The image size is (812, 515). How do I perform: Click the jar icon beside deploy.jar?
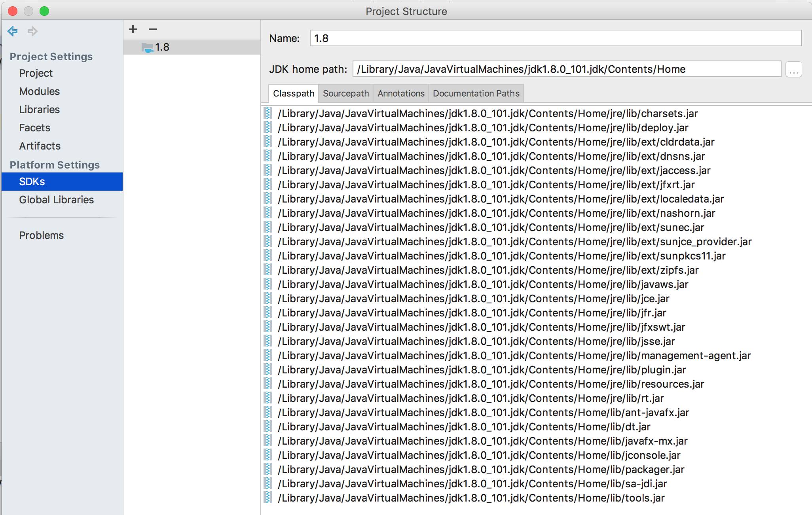(x=268, y=128)
